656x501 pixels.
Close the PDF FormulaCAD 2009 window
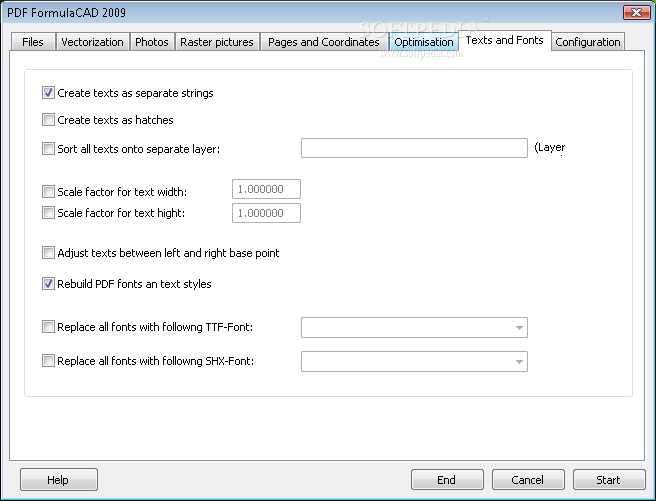pos(636,12)
